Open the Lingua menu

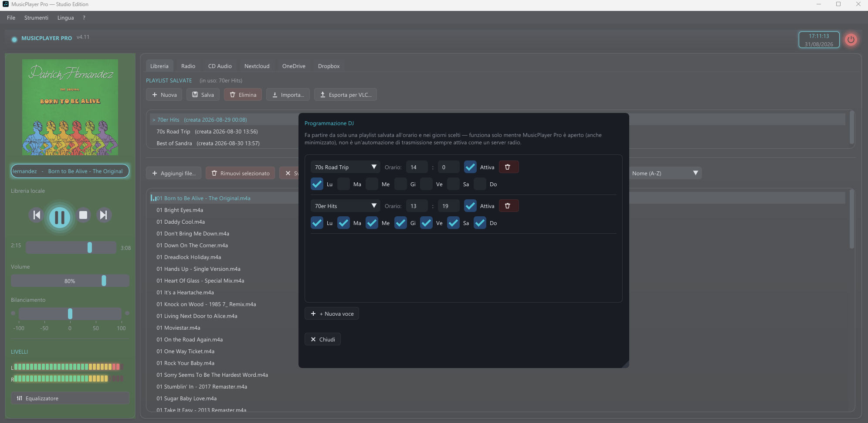coord(65,18)
